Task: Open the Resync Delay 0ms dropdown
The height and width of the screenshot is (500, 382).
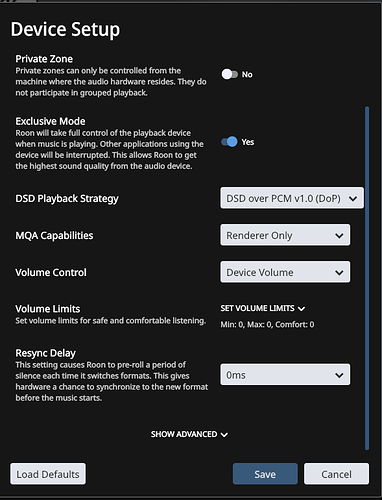Action: coord(285,375)
